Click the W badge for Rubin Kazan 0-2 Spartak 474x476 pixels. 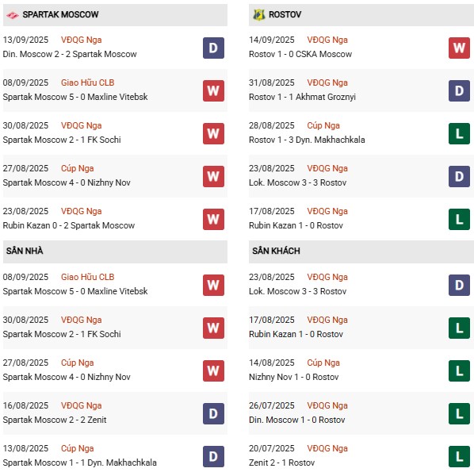pos(213,219)
